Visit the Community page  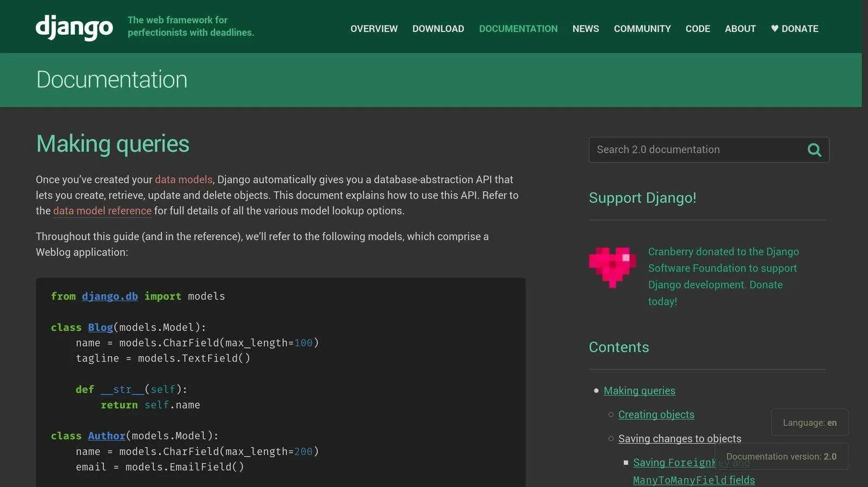click(642, 29)
